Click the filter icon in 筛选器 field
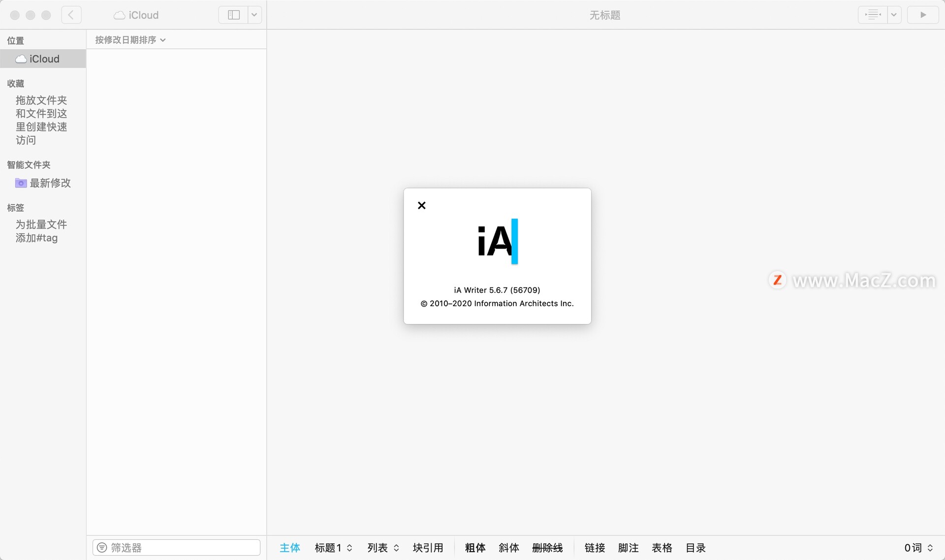 coord(102,547)
